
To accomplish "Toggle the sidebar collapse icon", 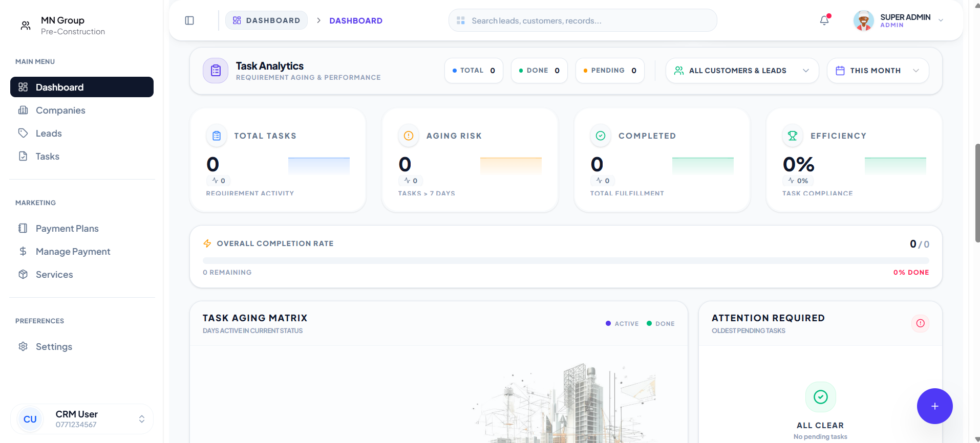I will 189,20.
